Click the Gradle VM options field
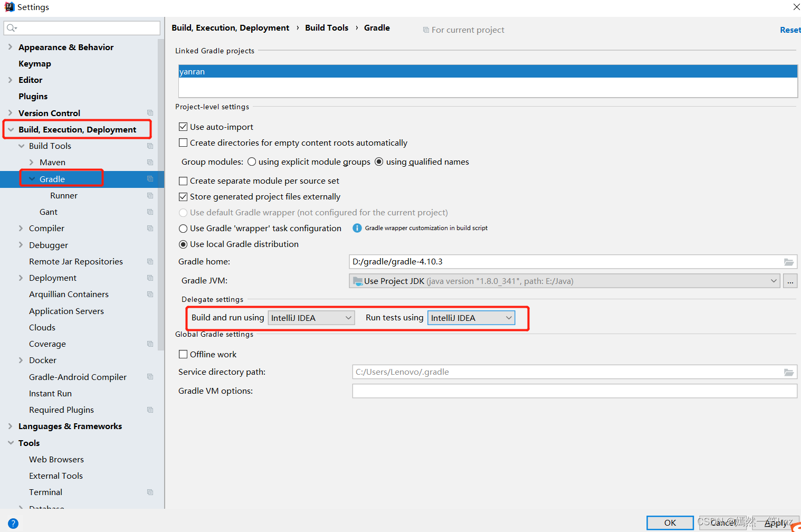 [575, 391]
